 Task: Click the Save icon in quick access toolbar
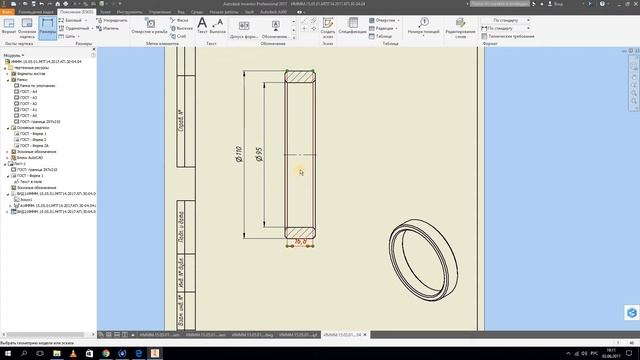click(x=33, y=4)
